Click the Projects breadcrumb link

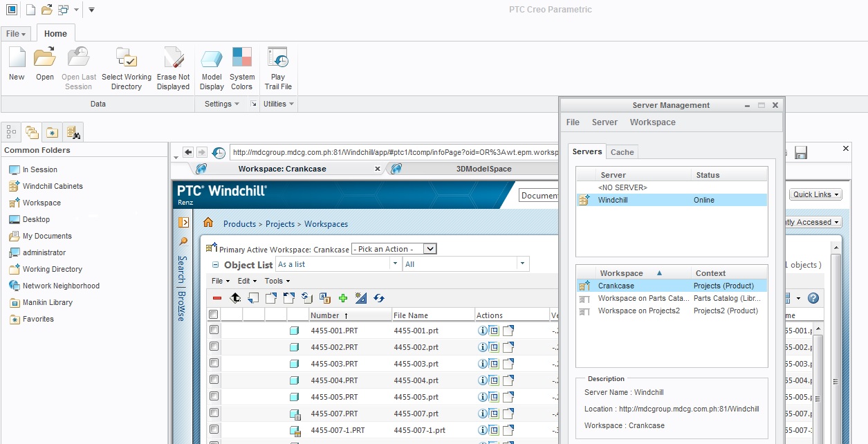coord(280,224)
